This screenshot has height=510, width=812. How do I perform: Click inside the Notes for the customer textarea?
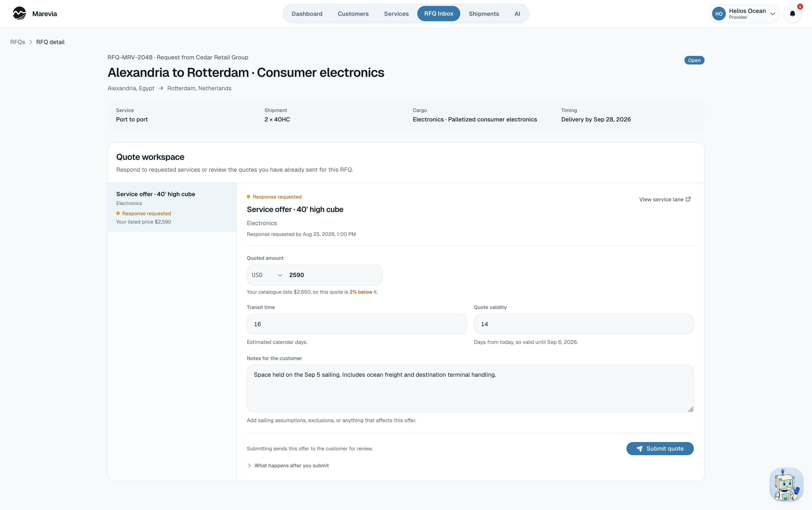pyautogui.click(x=470, y=389)
